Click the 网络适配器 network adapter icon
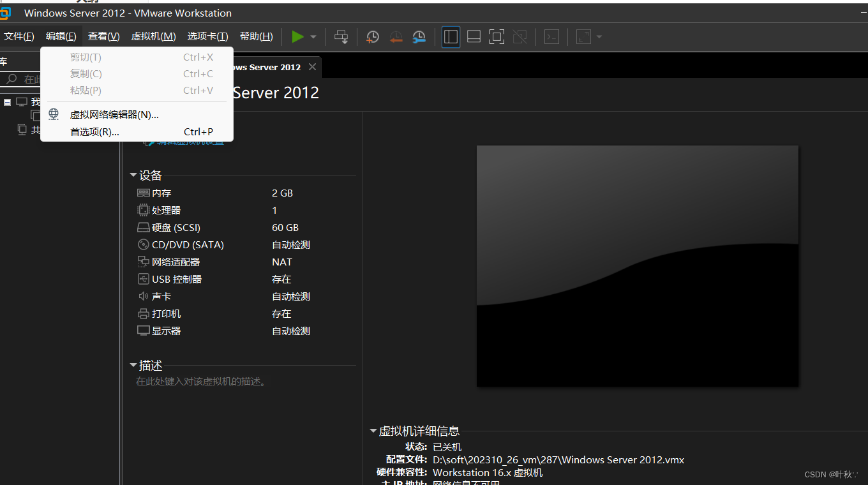The image size is (868, 485). pos(144,262)
